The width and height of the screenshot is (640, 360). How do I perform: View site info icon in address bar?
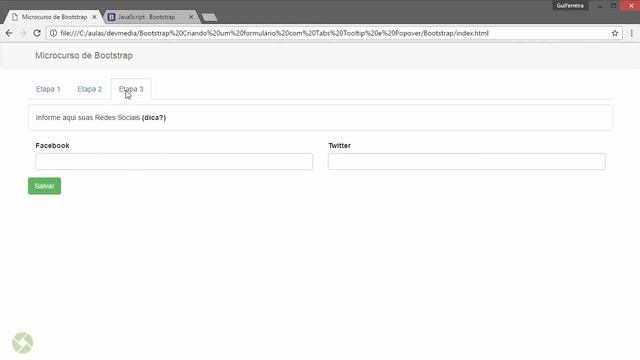click(x=53, y=33)
